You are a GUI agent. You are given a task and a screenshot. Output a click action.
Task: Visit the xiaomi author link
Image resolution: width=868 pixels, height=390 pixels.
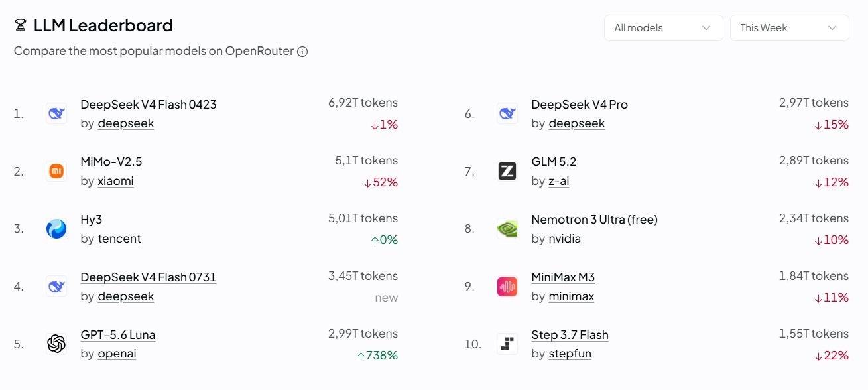pyautogui.click(x=115, y=181)
